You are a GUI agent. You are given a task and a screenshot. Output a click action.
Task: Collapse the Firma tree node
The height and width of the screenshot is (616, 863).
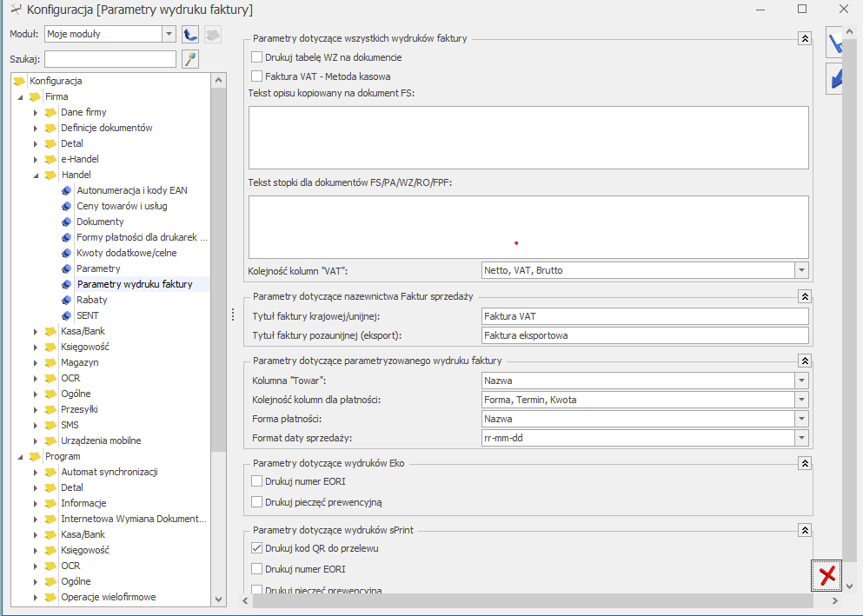pos(20,97)
